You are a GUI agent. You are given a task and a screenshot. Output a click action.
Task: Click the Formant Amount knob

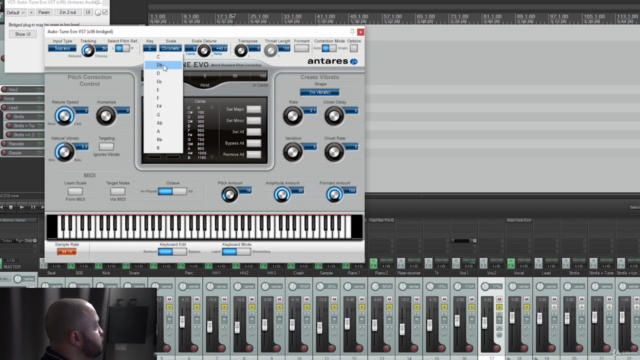(334, 195)
